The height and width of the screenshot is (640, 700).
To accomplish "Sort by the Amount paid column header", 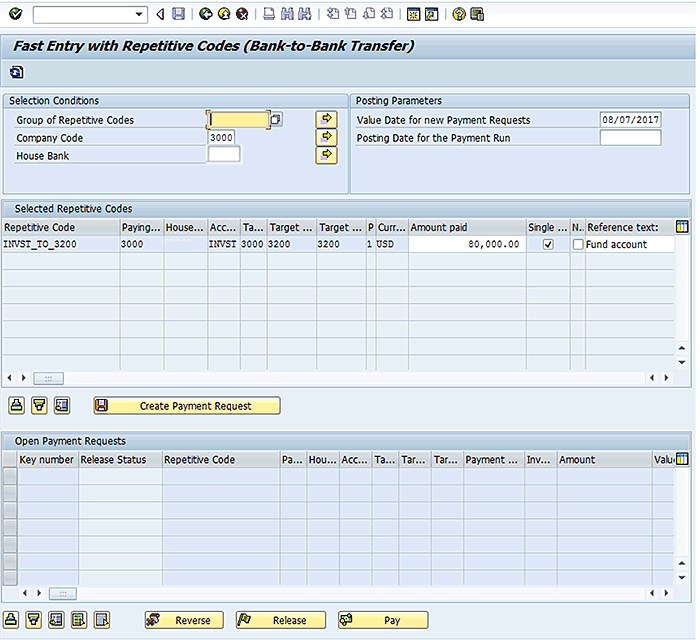I will coord(466,227).
